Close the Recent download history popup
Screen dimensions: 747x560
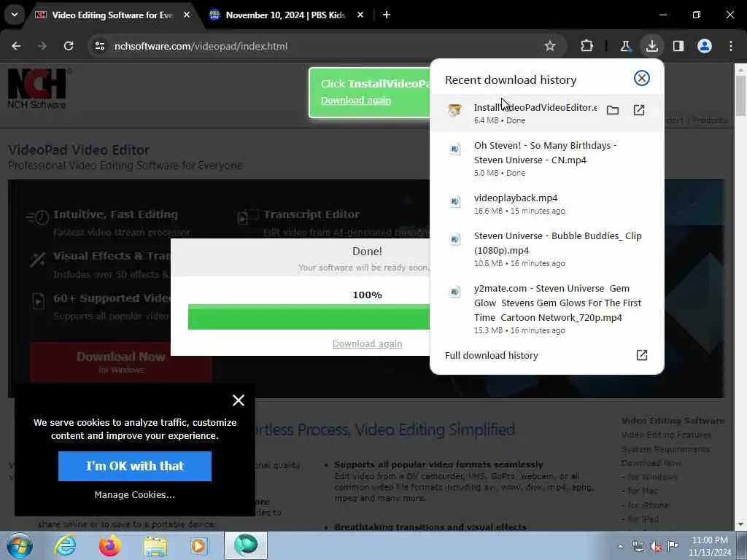tap(642, 78)
